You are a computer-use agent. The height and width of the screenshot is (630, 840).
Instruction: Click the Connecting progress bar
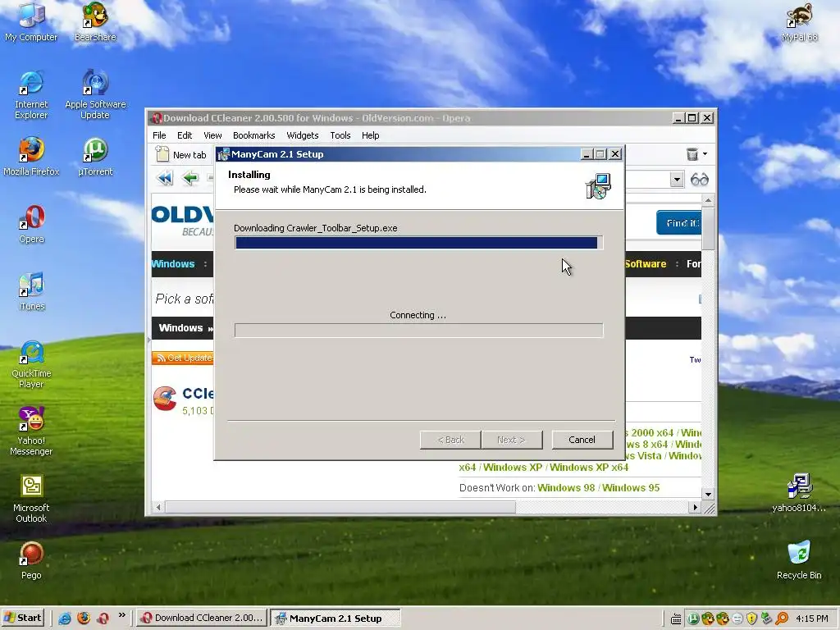(x=419, y=331)
